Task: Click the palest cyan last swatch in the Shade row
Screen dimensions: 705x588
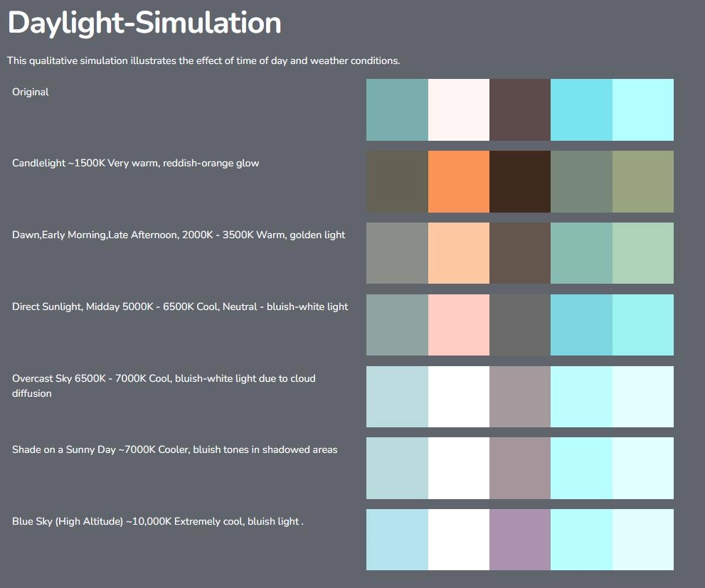Action: pos(643,468)
